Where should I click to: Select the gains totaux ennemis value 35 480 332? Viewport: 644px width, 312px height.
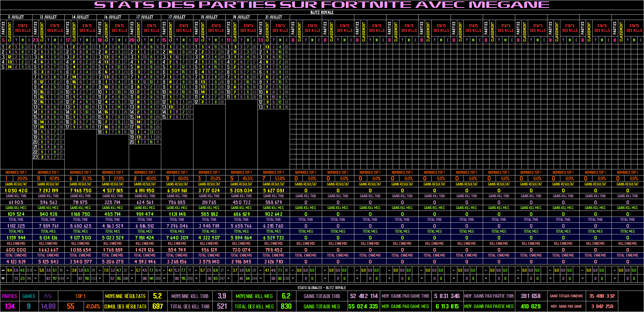coord(602,296)
